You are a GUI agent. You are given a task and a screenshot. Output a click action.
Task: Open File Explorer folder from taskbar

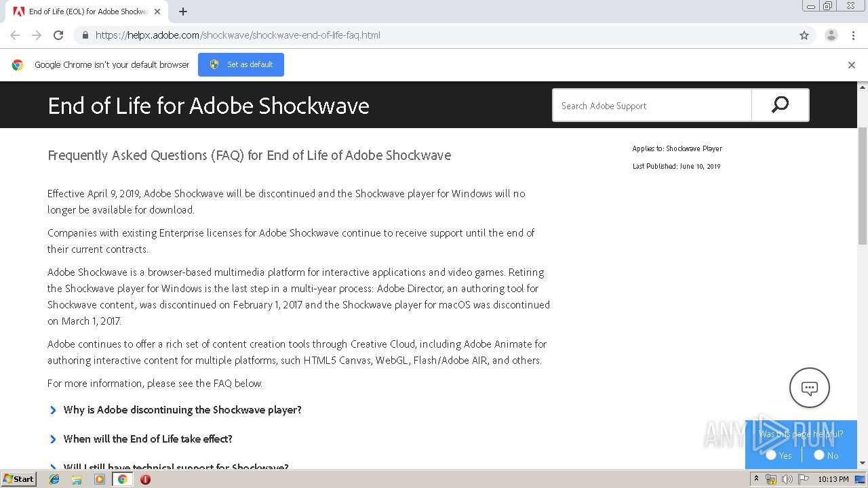point(77,479)
